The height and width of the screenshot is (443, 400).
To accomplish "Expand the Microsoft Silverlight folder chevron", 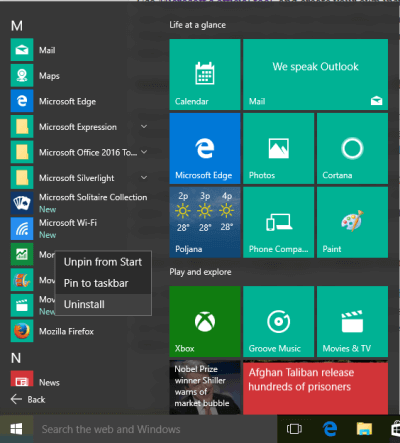I will click(x=144, y=178).
